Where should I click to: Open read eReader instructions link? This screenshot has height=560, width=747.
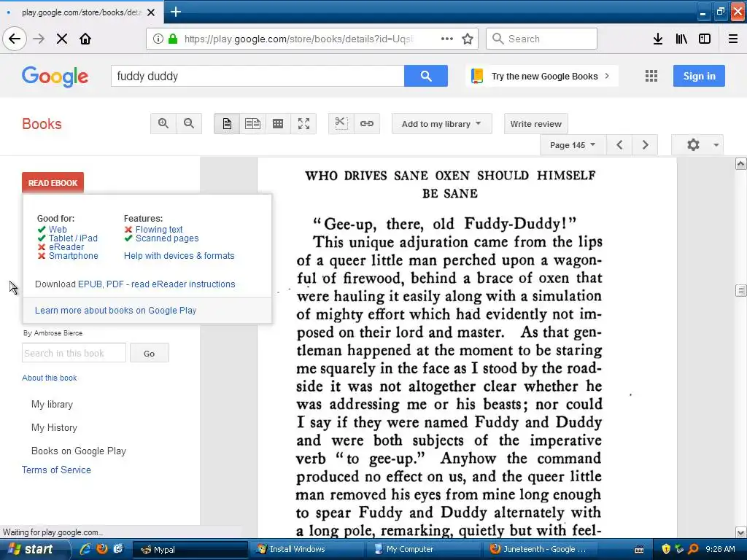click(x=183, y=284)
